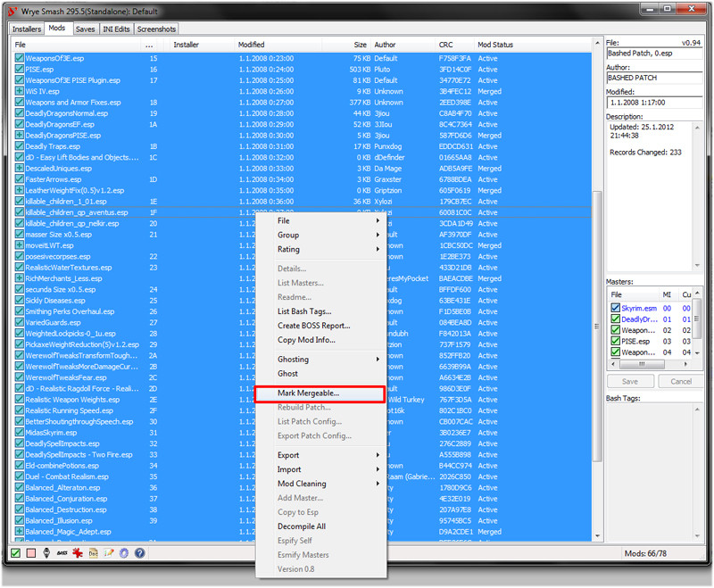
Task: Click the merged plus icon of RichMerchants_Less.esp
Action: tap(19, 278)
